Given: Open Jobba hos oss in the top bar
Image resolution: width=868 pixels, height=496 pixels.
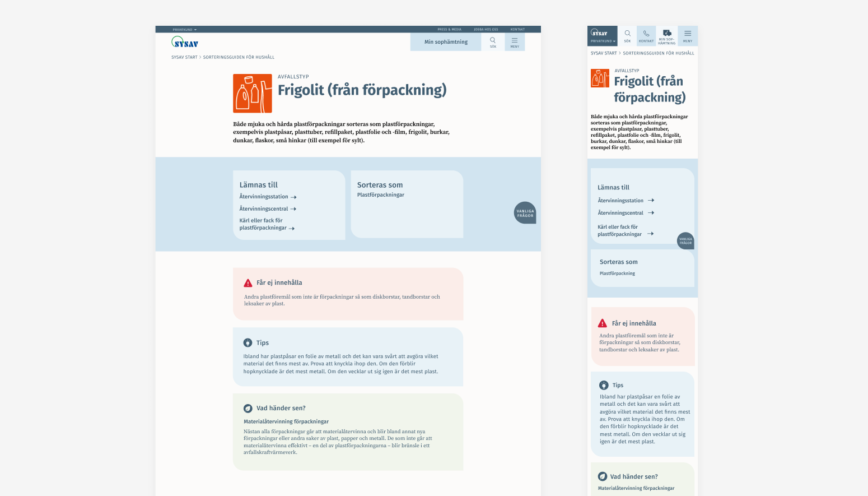Looking at the screenshot, I should pos(486,30).
